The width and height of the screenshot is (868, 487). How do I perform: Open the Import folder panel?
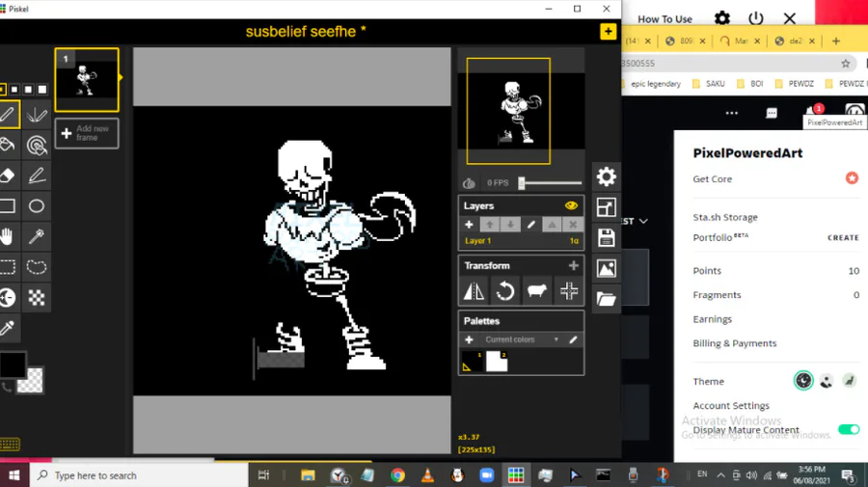tap(607, 299)
